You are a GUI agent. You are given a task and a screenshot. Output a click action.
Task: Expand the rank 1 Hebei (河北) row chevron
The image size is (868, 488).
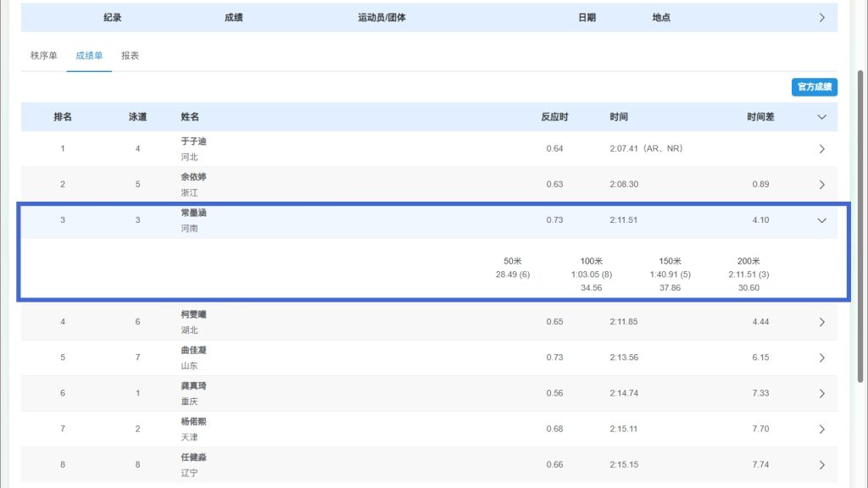(821, 149)
